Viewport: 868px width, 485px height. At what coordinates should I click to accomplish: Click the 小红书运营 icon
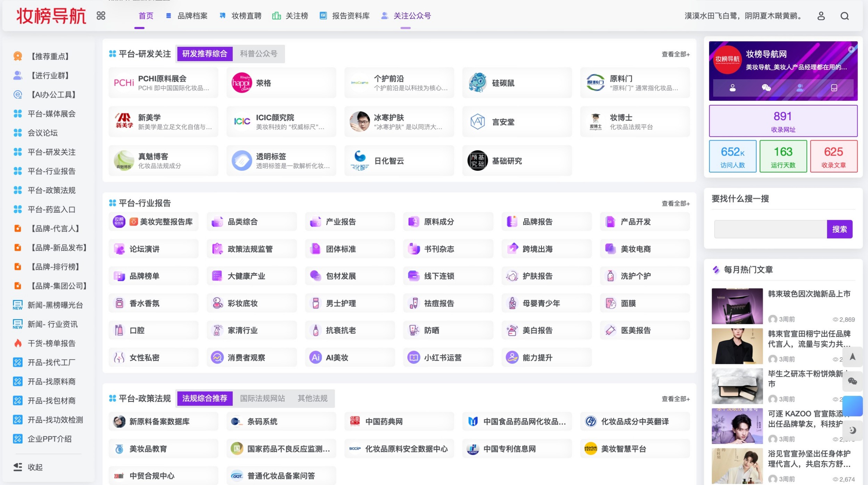[414, 357]
